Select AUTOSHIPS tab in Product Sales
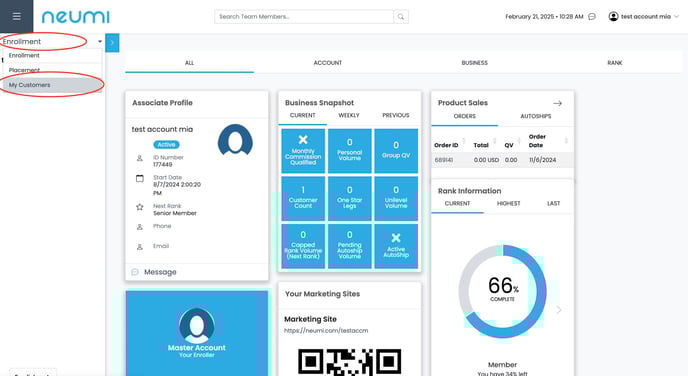 pyautogui.click(x=535, y=116)
